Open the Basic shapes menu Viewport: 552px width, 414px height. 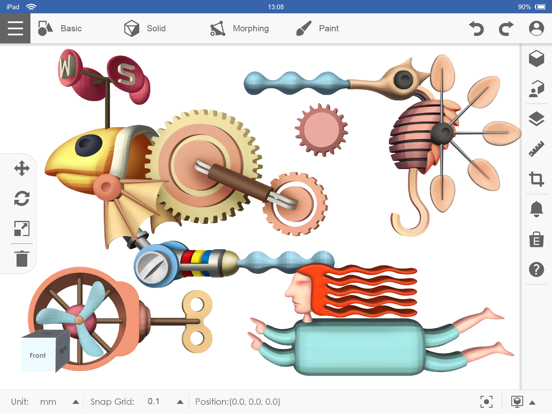coord(60,28)
